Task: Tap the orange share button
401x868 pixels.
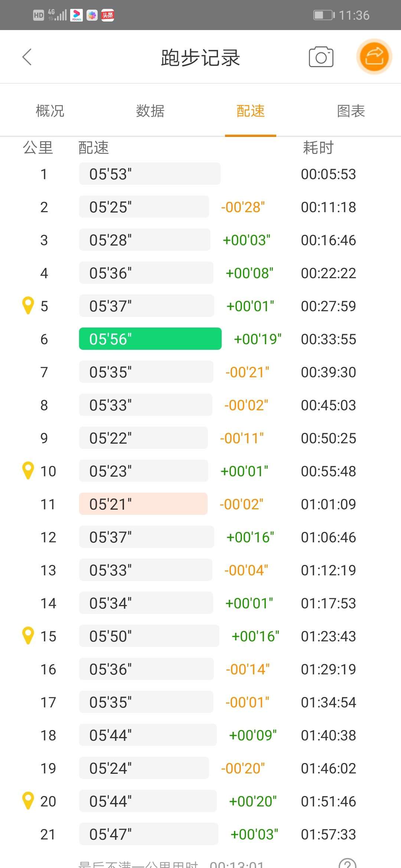Action: click(x=374, y=57)
